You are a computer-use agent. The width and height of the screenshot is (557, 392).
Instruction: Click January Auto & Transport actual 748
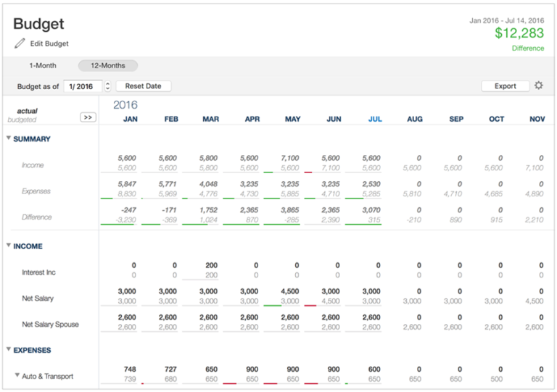130,370
